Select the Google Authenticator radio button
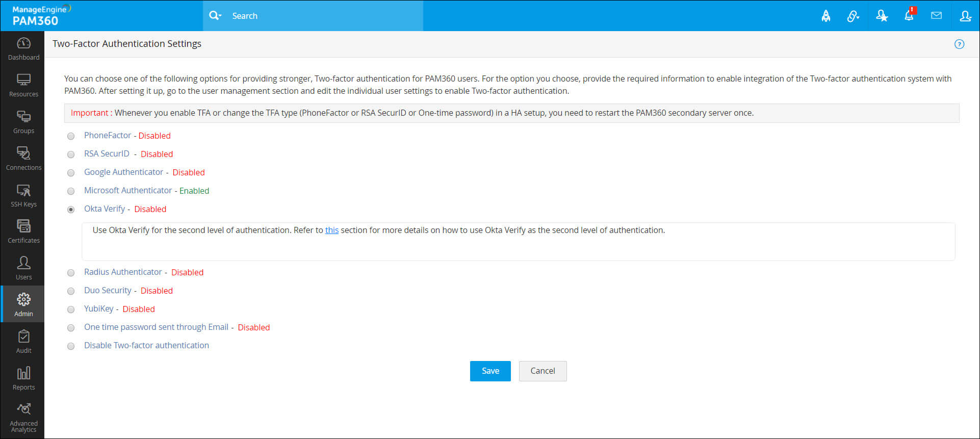This screenshot has height=439, width=980. 71,173
